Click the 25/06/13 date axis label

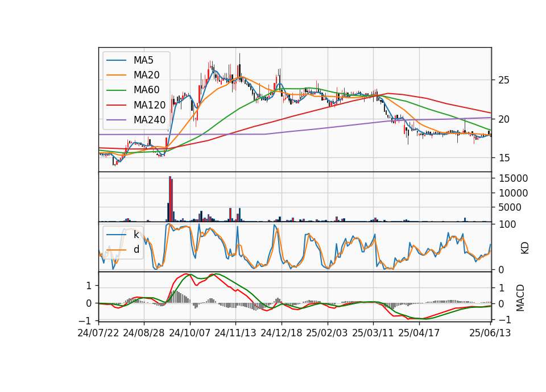[490, 333]
